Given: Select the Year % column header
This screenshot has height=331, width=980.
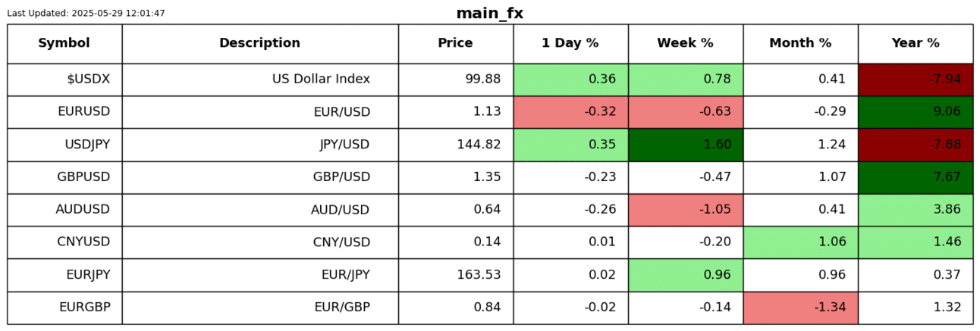Looking at the screenshot, I should (x=916, y=43).
